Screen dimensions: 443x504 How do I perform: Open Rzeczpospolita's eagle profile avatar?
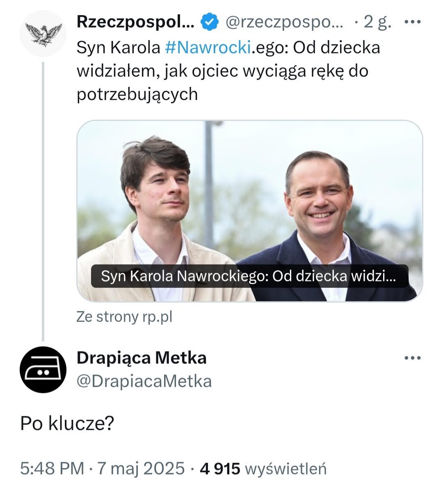coord(43,33)
